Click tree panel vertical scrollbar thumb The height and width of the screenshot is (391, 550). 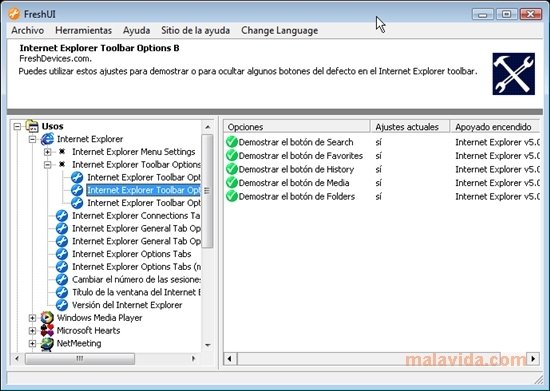point(207,191)
